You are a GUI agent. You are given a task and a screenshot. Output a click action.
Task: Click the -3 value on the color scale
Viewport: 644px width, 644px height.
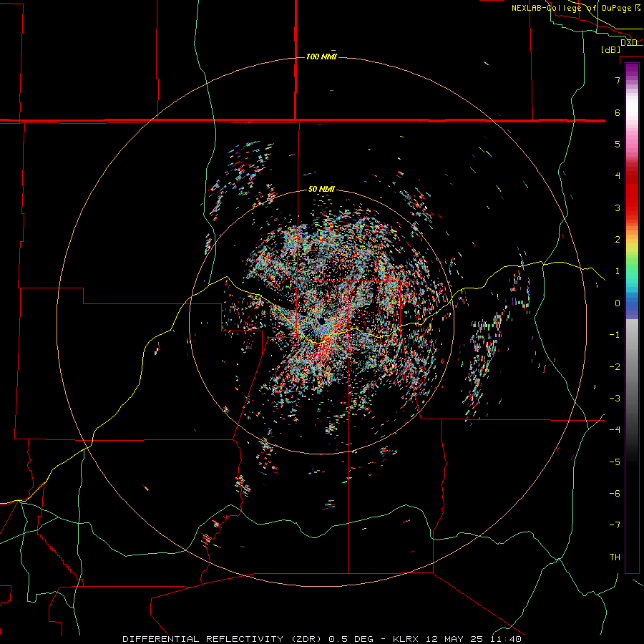tap(615, 399)
